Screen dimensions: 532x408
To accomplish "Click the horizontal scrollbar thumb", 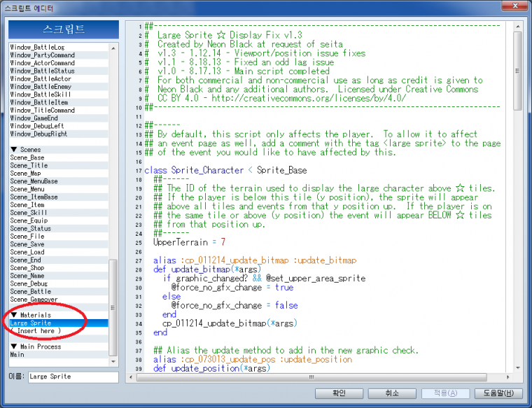I will point(311,377).
